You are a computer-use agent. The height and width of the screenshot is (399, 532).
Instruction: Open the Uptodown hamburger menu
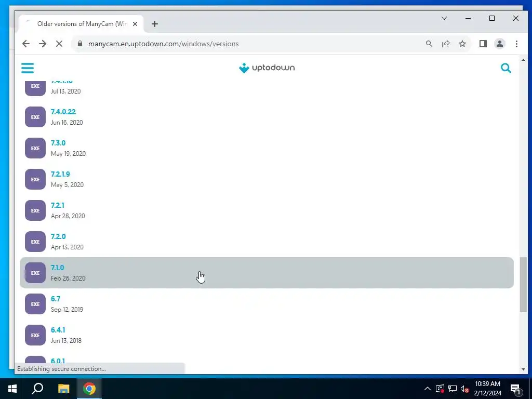coord(28,68)
